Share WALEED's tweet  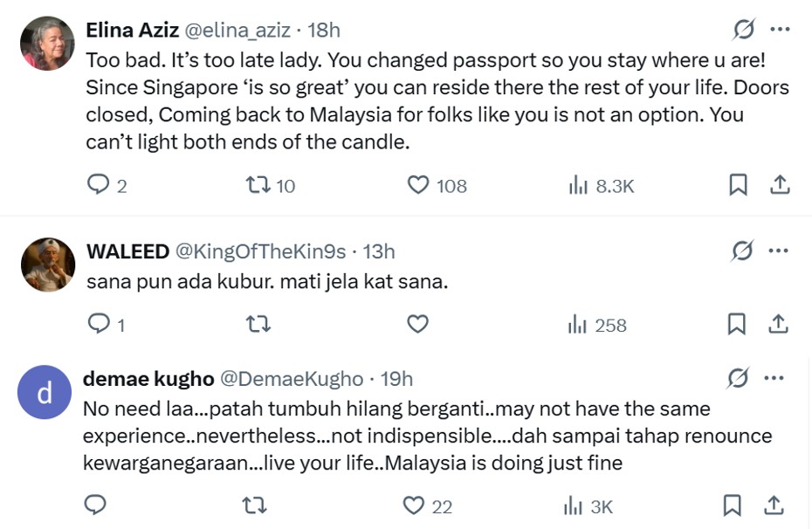779,325
